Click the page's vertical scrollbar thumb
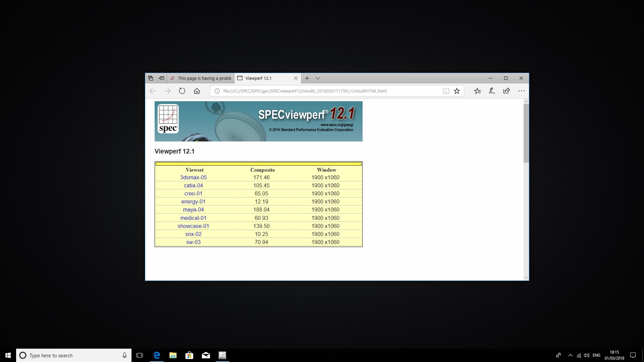 tap(526, 133)
